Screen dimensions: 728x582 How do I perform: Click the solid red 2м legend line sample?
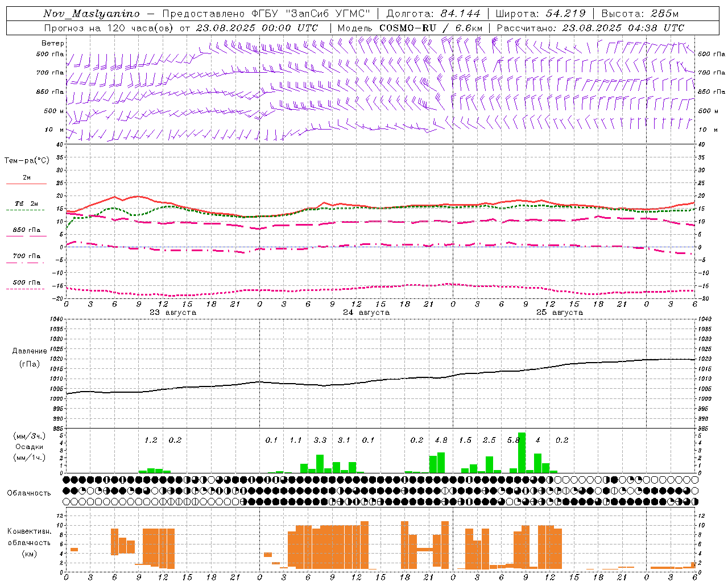[26, 184]
